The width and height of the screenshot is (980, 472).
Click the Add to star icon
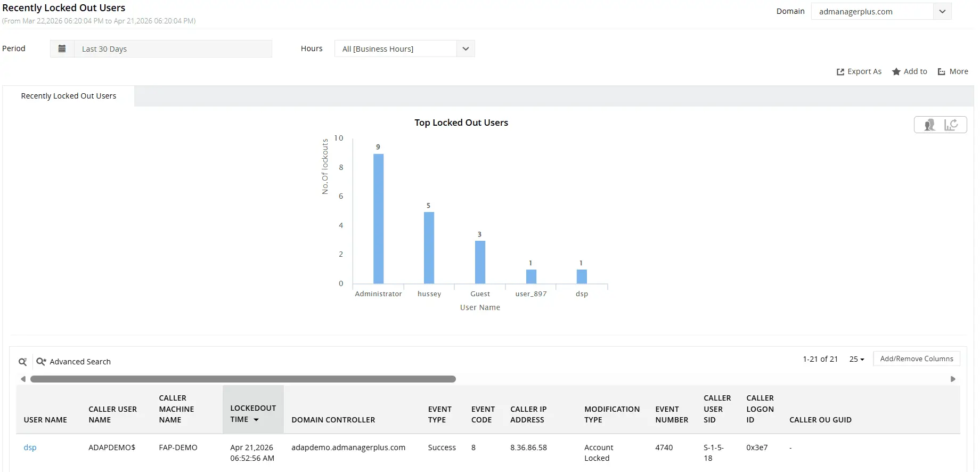[896, 71]
